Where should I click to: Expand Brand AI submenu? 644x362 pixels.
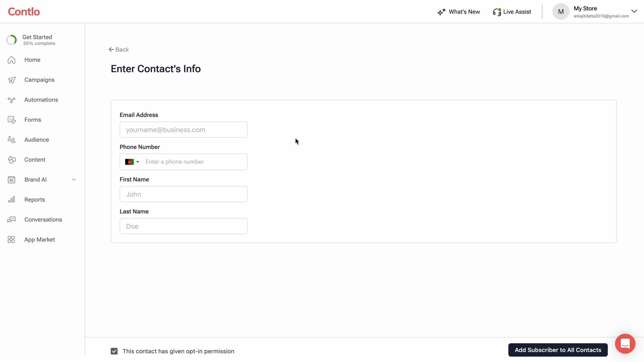click(x=73, y=179)
